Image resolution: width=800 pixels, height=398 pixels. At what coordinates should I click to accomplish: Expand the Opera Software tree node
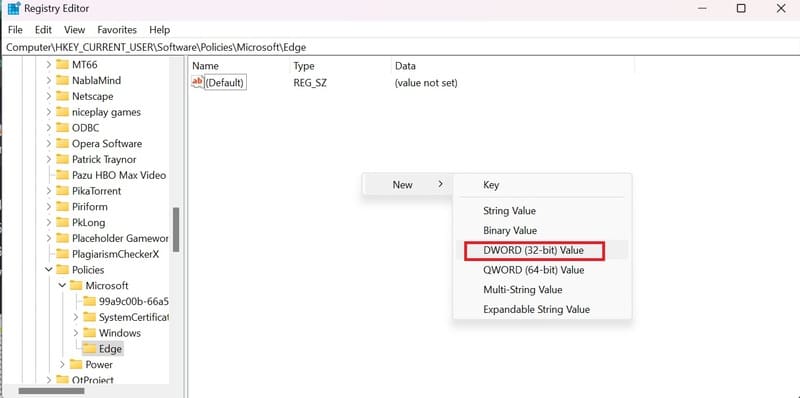[x=48, y=144]
